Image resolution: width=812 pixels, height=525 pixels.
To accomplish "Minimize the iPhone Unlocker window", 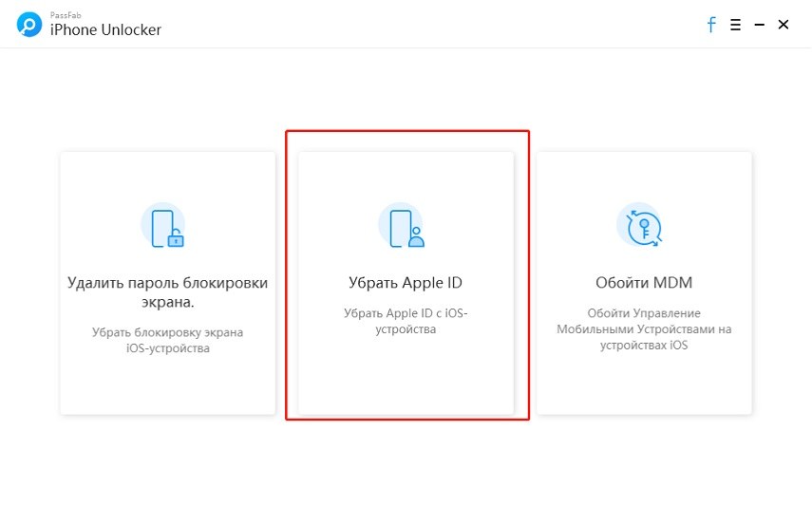I will pos(759,25).
